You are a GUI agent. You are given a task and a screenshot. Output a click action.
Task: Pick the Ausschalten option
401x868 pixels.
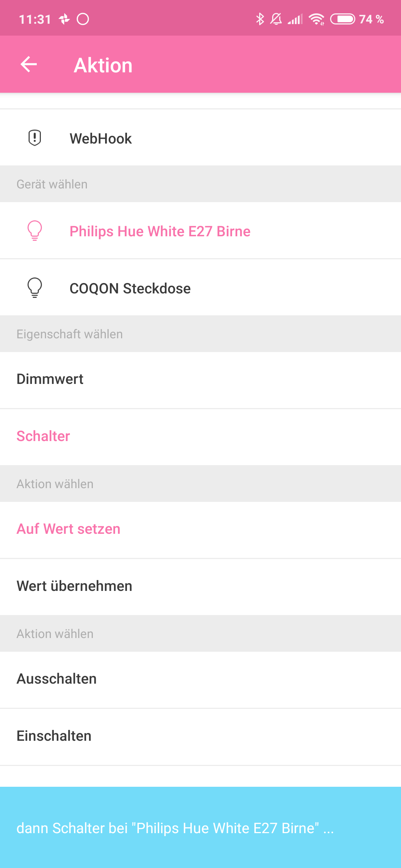tap(57, 679)
